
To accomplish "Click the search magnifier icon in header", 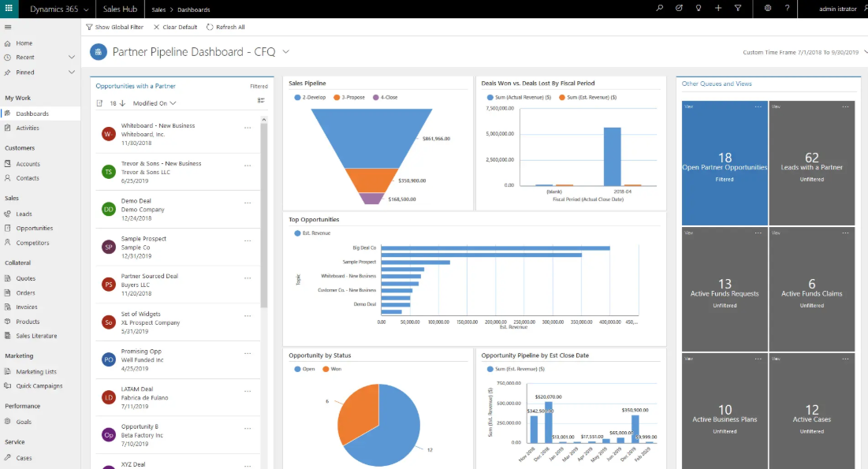I will [659, 9].
